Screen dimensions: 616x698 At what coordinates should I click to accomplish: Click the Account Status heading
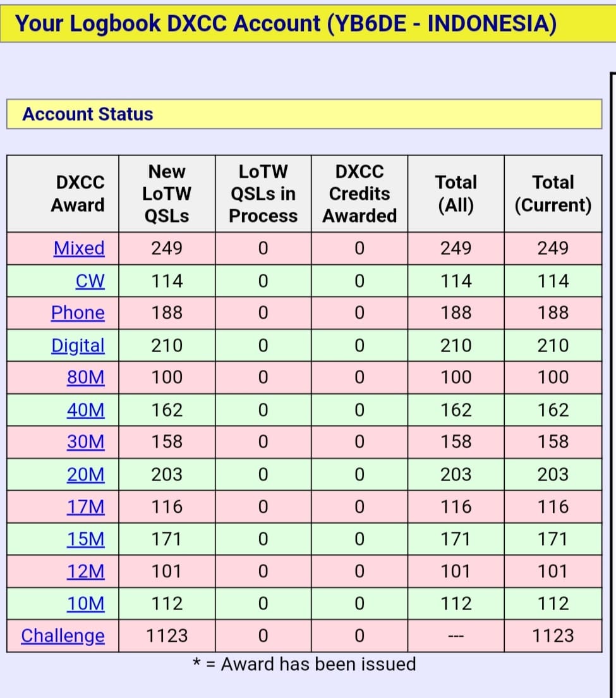pyautogui.click(x=88, y=114)
